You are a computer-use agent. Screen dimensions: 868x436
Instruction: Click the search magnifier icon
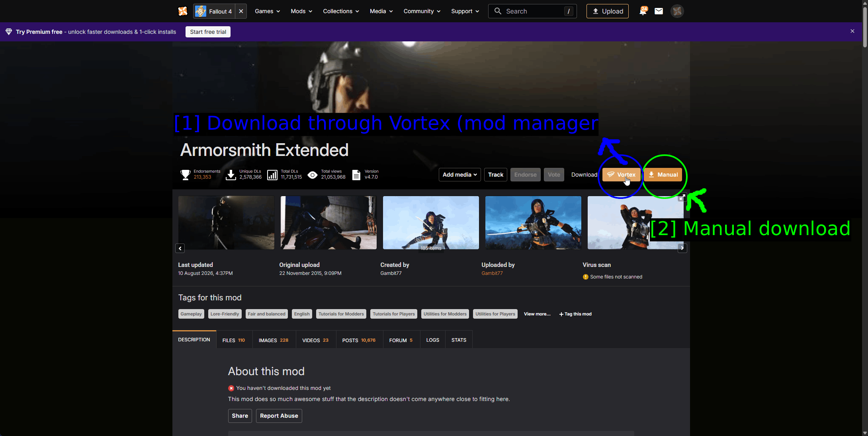point(498,11)
